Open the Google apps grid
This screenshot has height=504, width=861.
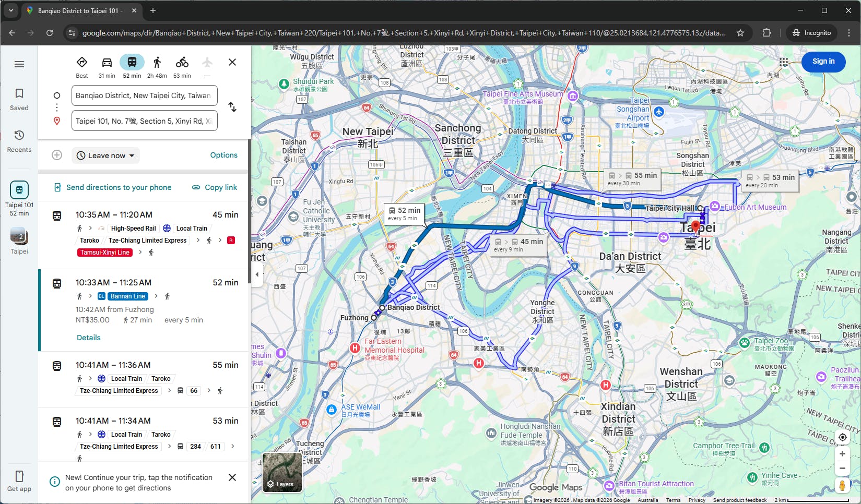(784, 62)
